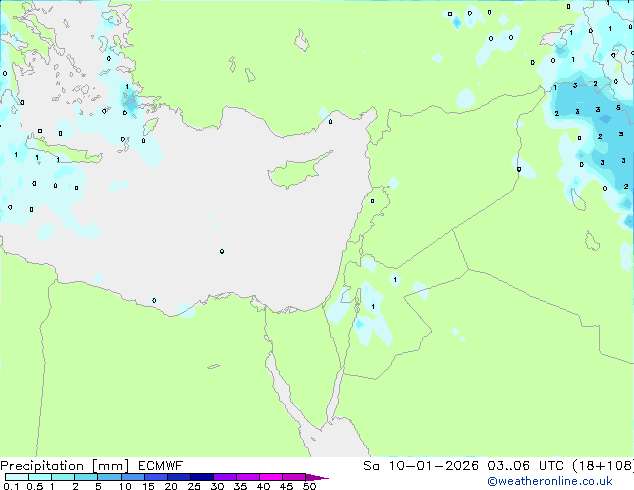The image size is (634, 490).
Task: Click the date 'Sa 10-01-2026'
Action: click(x=421, y=466)
